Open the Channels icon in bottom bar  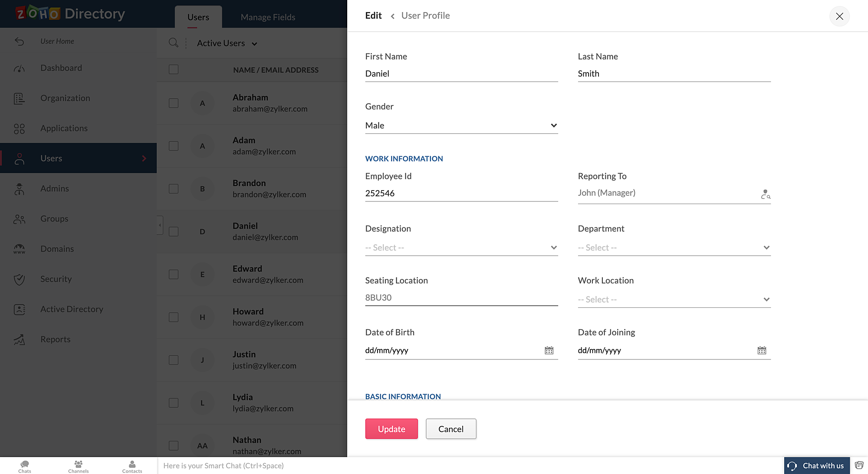[78, 466]
